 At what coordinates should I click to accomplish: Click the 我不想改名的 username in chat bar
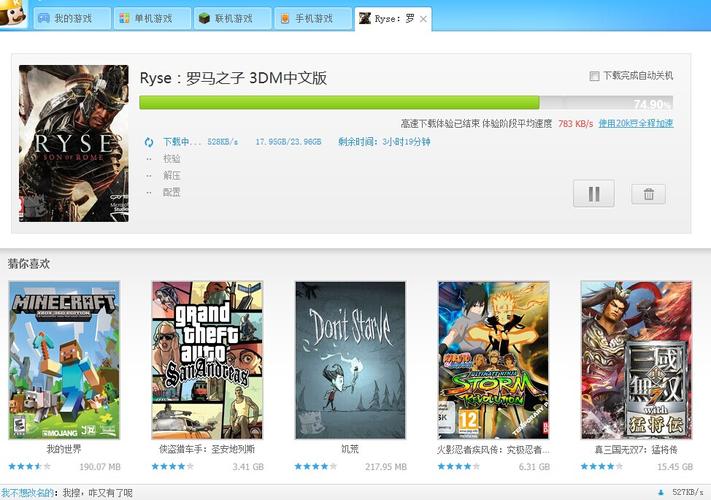point(26,493)
